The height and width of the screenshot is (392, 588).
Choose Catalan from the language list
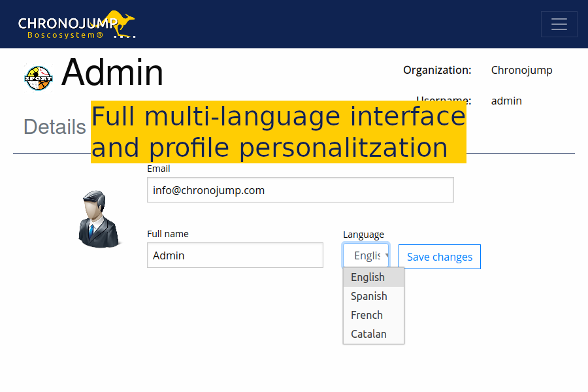click(x=374, y=334)
